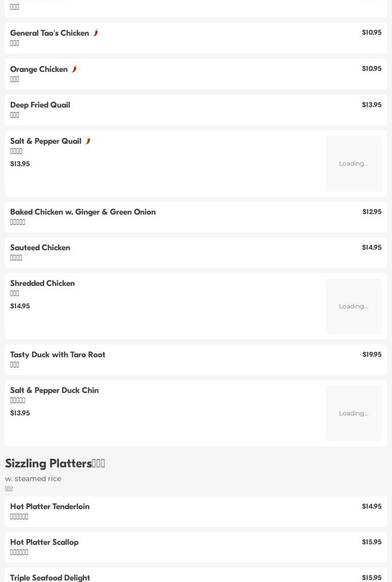Viewport: 392px width, 582px height.
Task: Open Shredded Chicken loading image thumbnail
Action: 353,306
